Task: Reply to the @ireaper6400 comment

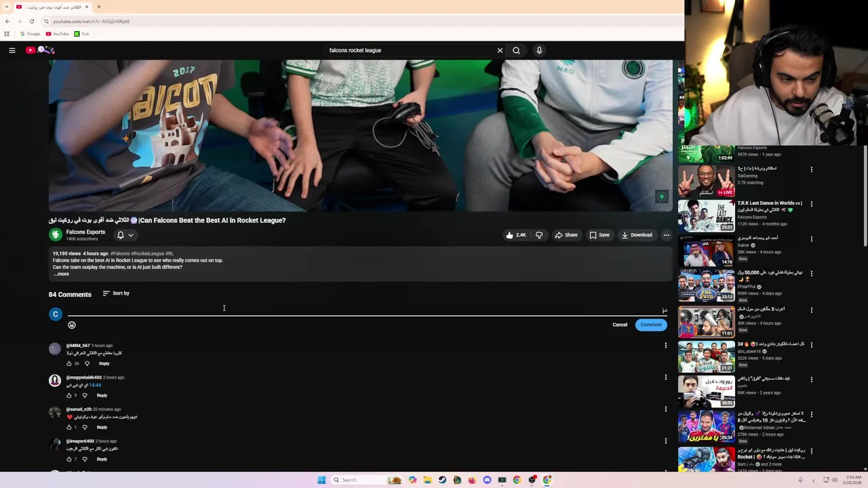Action: coord(102,459)
